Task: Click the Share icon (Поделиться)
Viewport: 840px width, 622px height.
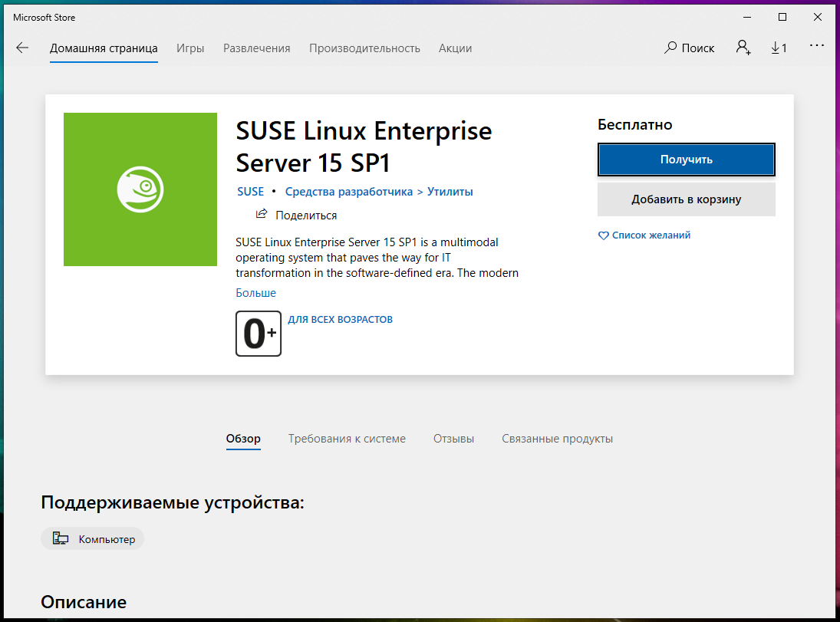Action: tap(262, 215)
